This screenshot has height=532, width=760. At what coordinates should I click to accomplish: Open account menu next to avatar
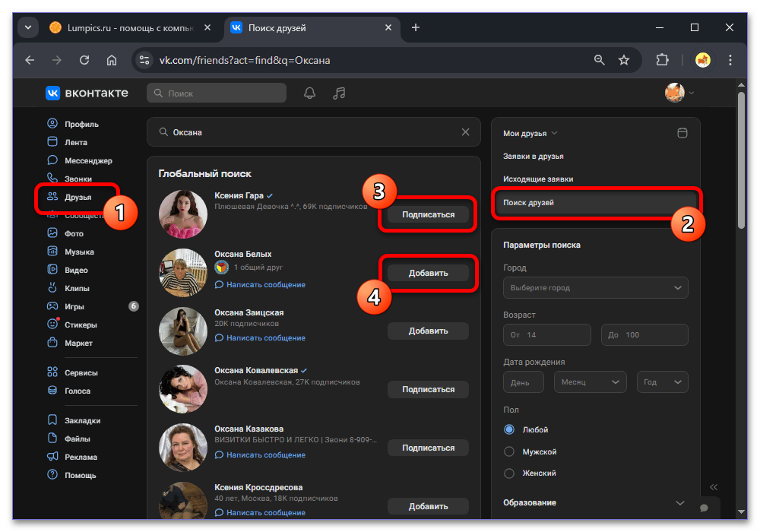(692, 93)
